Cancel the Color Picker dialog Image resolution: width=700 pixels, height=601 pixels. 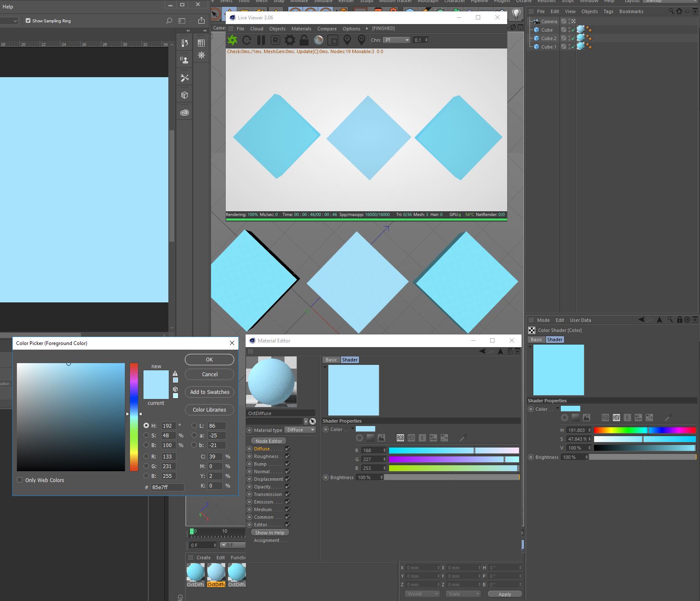209,375
